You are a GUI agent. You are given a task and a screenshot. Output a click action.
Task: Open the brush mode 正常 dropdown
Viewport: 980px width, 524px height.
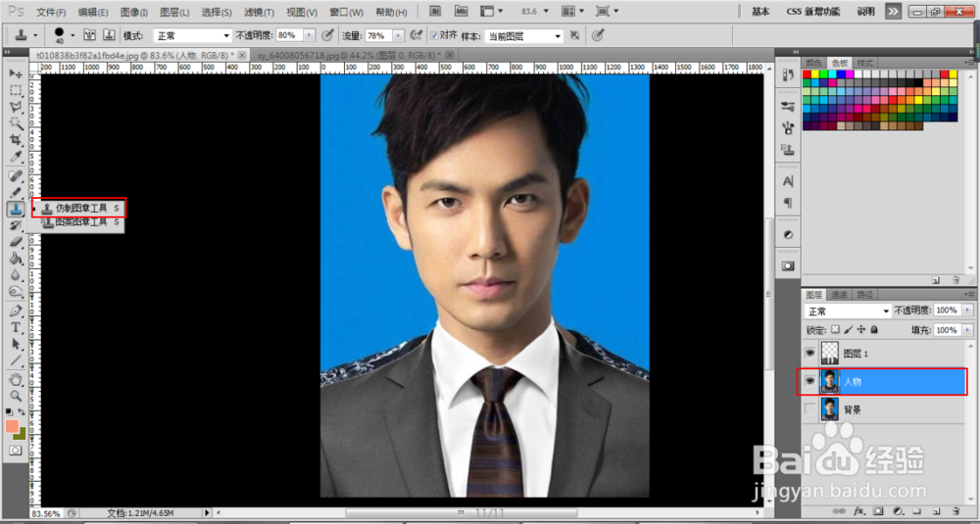tap(192, 36)
